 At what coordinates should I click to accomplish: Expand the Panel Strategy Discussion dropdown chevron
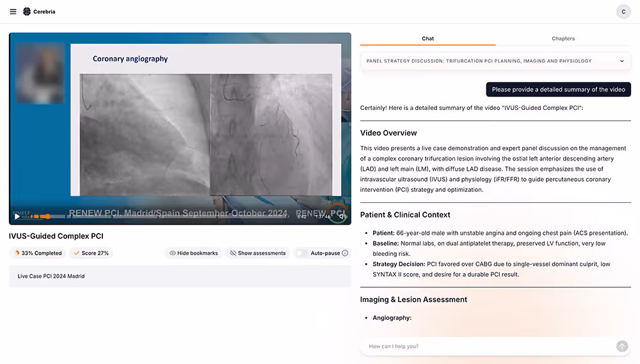coord(621,61)
